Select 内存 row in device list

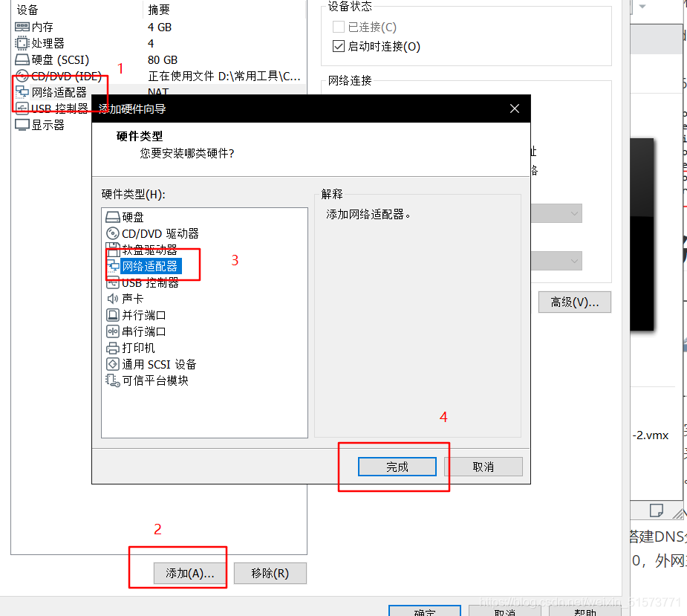159,27
